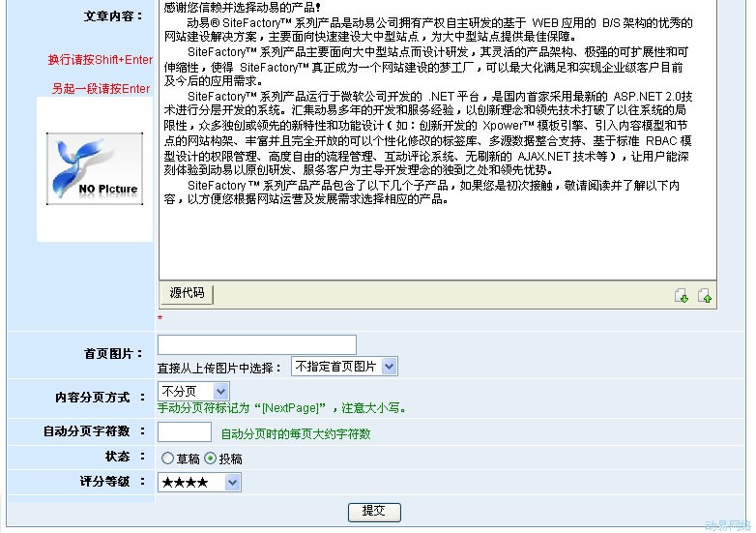Open the 不分页 paging mode dropdown
The height and width of the screenshot is (533, 756).
tap(193, 391)
